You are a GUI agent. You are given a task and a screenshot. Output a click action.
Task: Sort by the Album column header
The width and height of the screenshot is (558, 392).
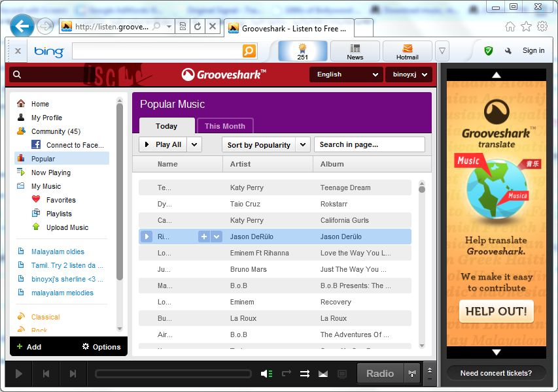tap(372, 164)
